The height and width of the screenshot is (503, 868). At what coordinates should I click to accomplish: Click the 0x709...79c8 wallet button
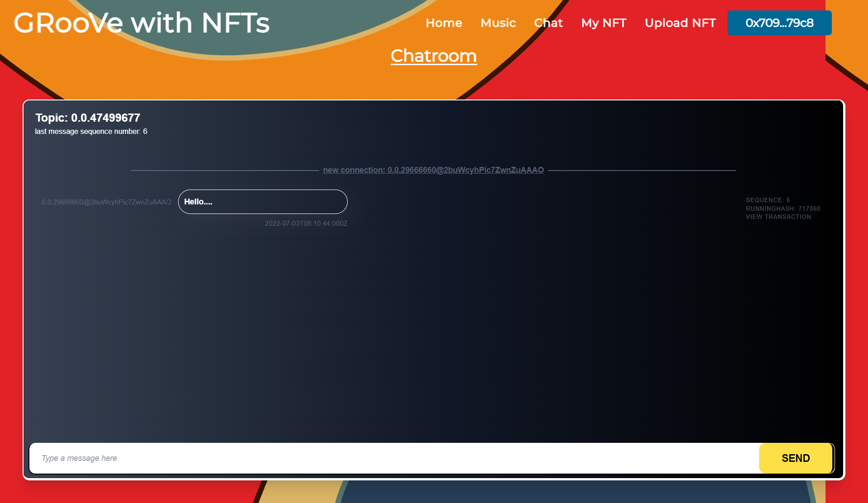(x=779, y=23)
